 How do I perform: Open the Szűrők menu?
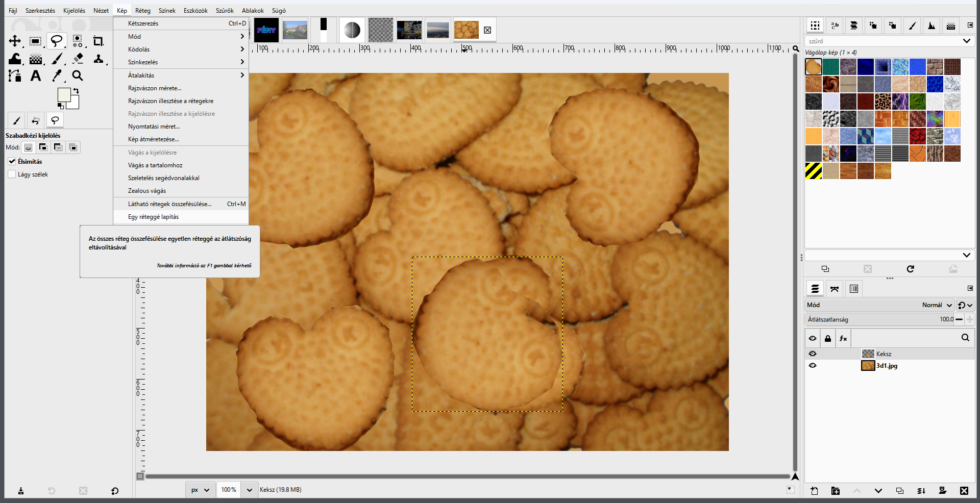(225, 10)
